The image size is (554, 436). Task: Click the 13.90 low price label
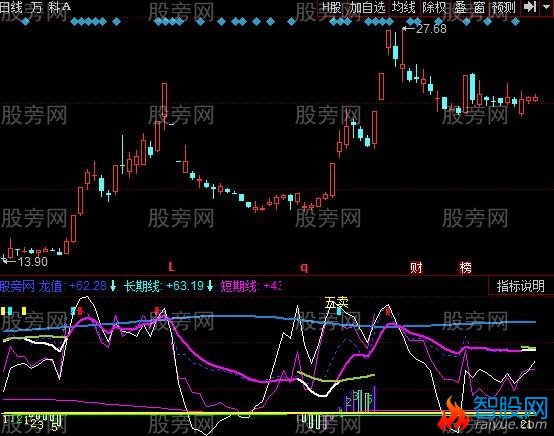(x=33, y=262)
